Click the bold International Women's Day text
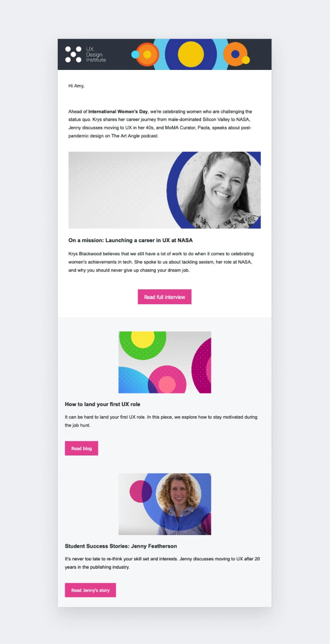Viewport: 330px width, 644px height. pyautogui.click(x=118, y=112)
